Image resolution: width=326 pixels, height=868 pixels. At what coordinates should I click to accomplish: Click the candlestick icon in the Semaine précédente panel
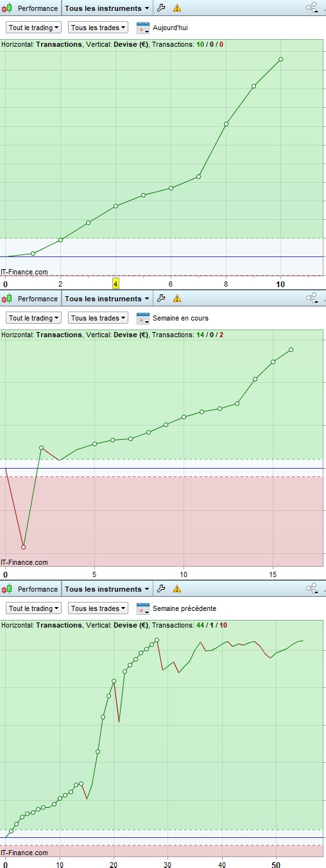click(x=8, y=589)
